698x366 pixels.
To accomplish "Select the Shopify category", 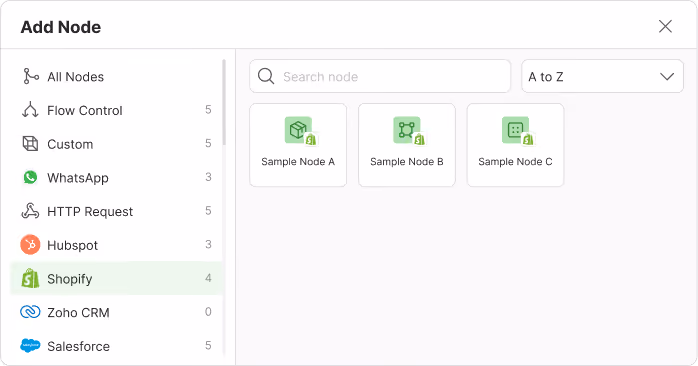I will [x=116, y=278].
